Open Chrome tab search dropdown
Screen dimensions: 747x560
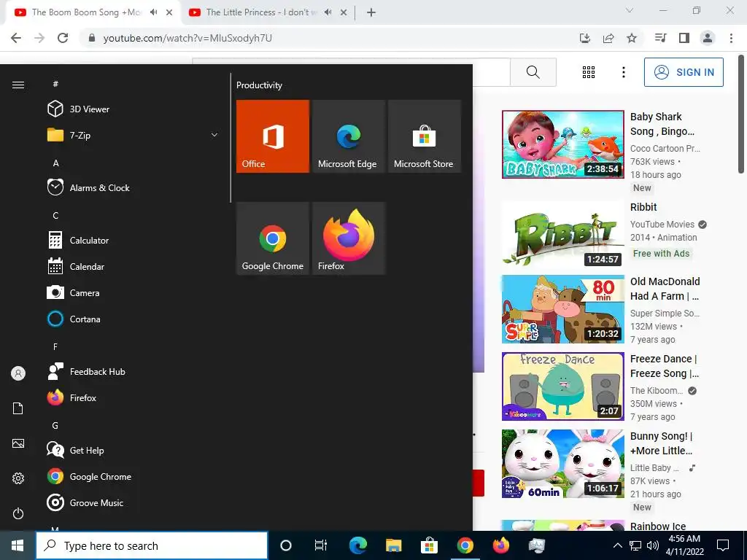click(630, 10)
